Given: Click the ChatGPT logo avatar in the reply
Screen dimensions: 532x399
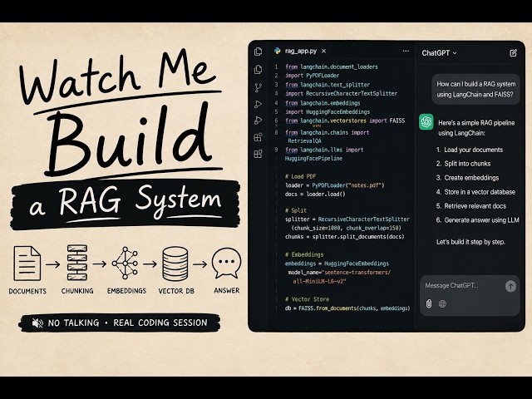Looking at the screenshot, I should [426, 122].
